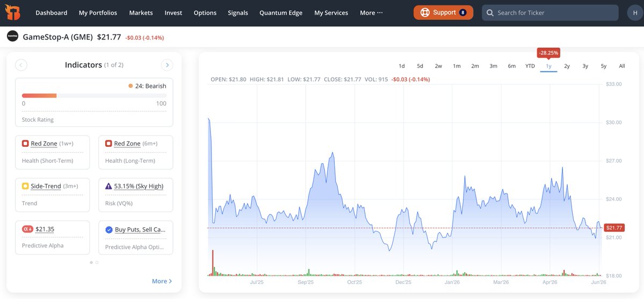Click the support notification badge 8

[463, 12]
